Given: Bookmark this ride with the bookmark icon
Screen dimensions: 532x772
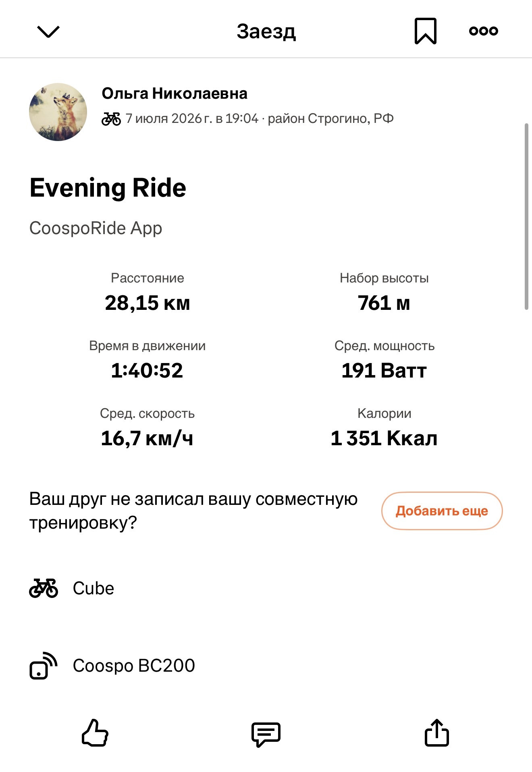Looking at the screenshot, I should coord(426,31).
